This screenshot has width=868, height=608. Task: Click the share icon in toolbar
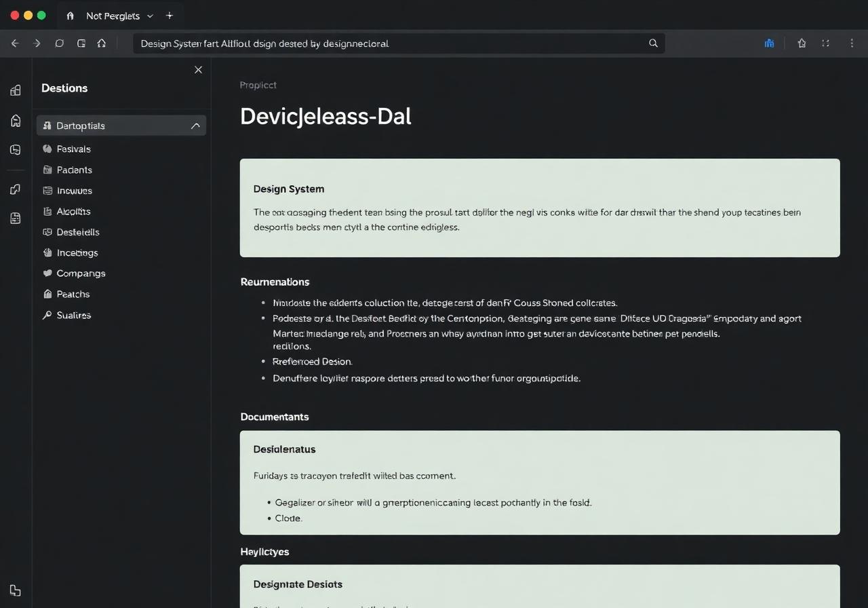pos(802,43)
